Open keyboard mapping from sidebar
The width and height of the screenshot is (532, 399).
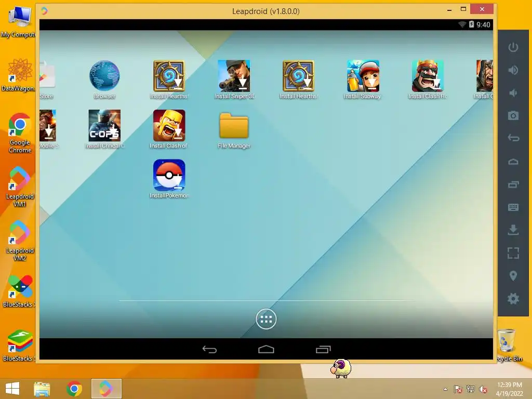pyautogui.click(x=513, y=207)
